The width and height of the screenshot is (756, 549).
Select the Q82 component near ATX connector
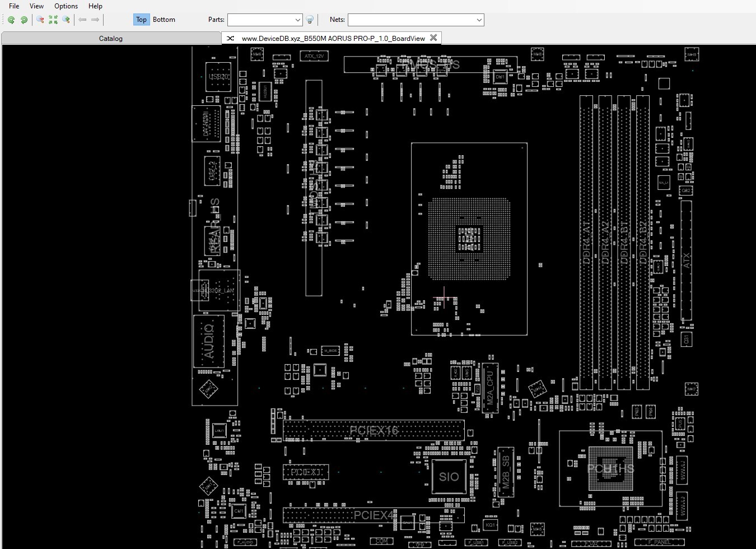(x=686, y=190)
